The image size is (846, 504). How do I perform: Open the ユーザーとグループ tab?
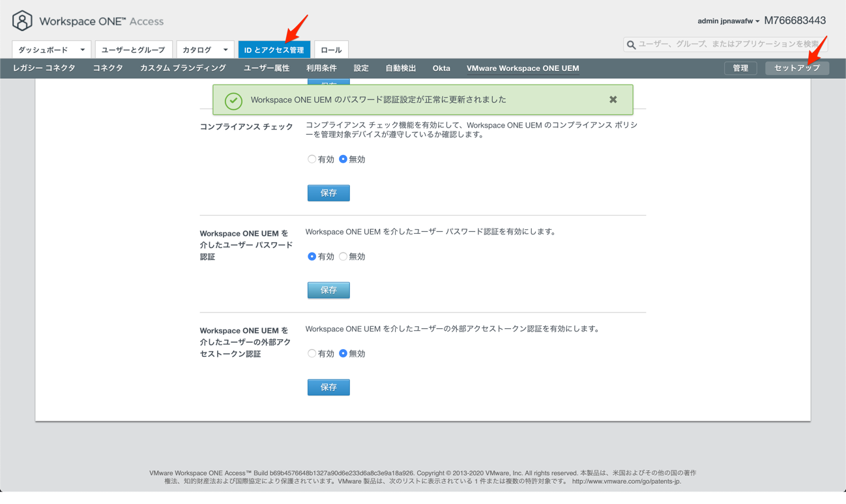pos(133,49)
